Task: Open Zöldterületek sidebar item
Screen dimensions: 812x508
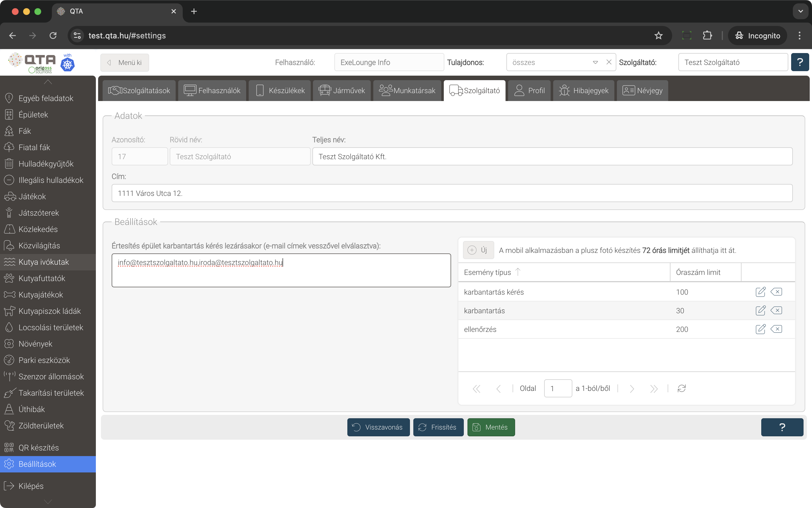Action: pyautogui.click(x=48, y=426)
